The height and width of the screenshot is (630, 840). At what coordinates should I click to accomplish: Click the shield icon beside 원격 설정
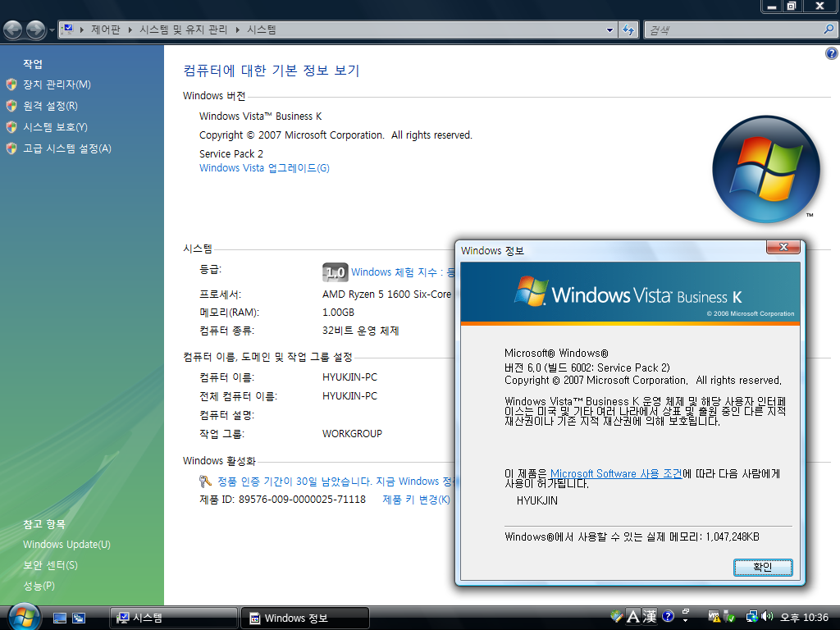(x=11, y=106)
